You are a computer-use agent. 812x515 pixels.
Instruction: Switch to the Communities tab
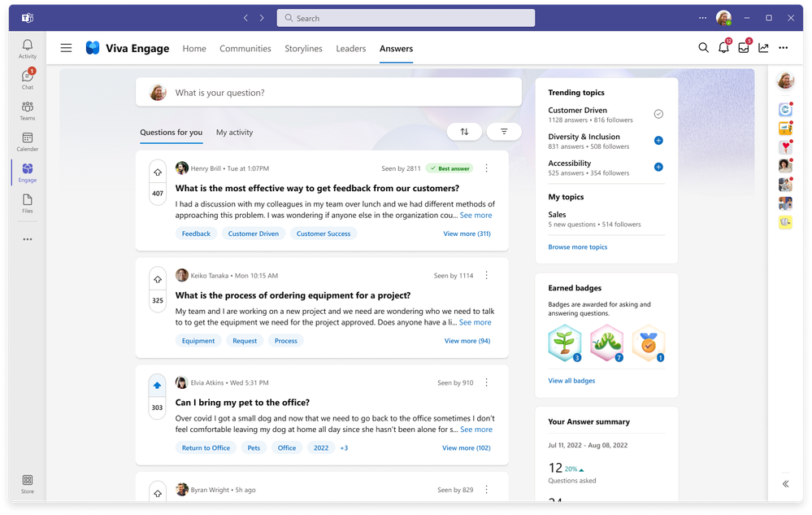[245, 48]
